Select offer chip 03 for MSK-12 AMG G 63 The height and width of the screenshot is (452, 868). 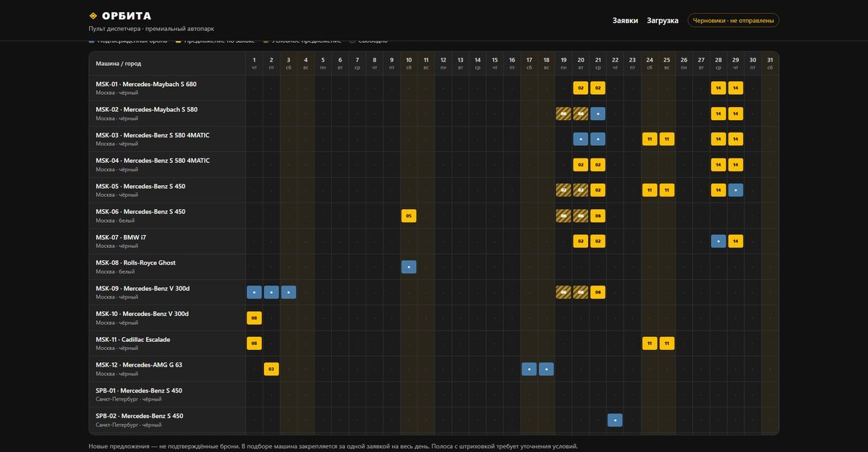coord(271,369)
